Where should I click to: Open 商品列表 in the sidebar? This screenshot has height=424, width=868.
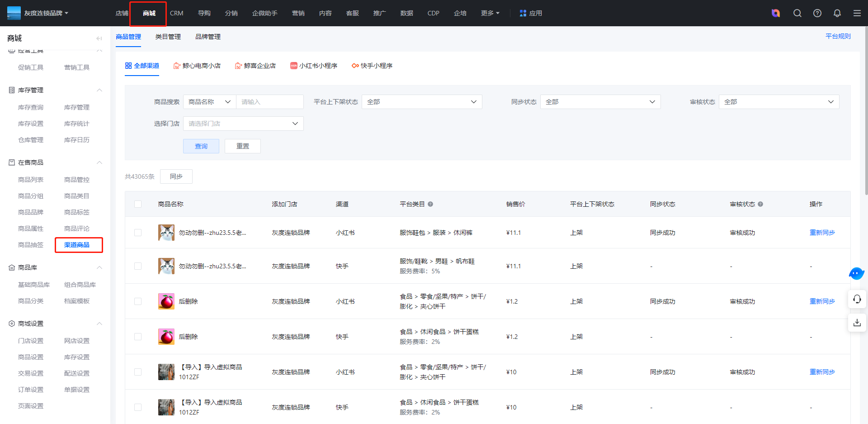(x=31, y=180)
